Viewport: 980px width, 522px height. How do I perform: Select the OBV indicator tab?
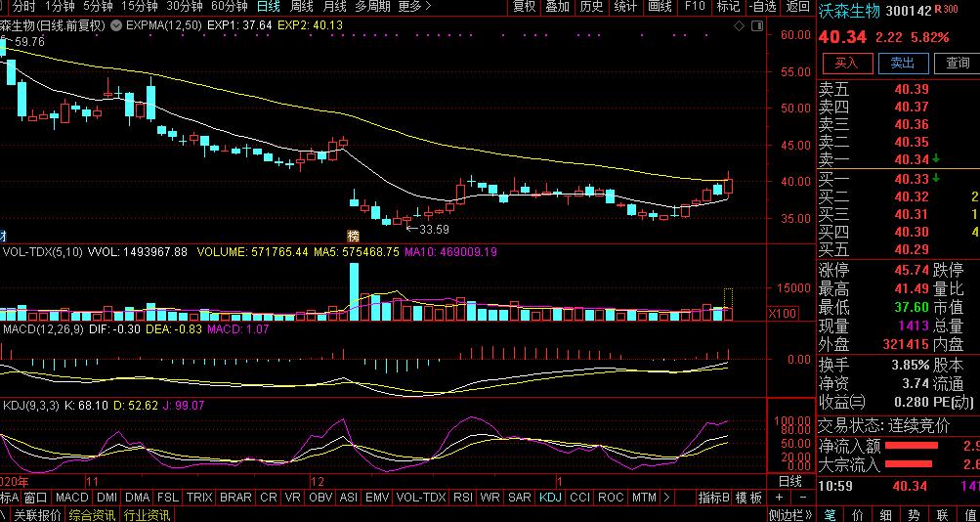[x=320, y=498]
